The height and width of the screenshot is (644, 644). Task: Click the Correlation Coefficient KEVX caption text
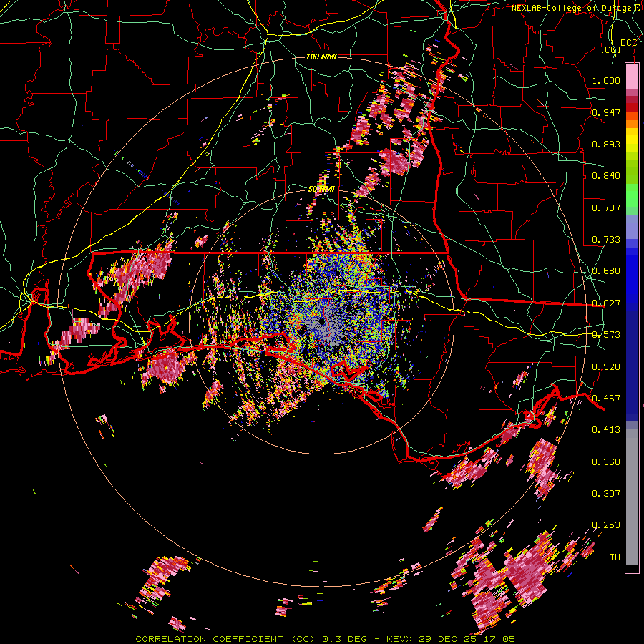[x=325, y=639]
